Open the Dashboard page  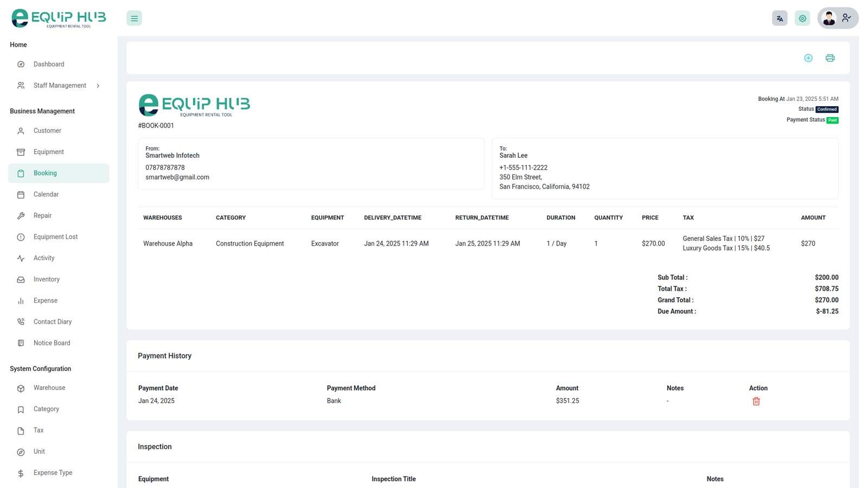click(49, 65)
